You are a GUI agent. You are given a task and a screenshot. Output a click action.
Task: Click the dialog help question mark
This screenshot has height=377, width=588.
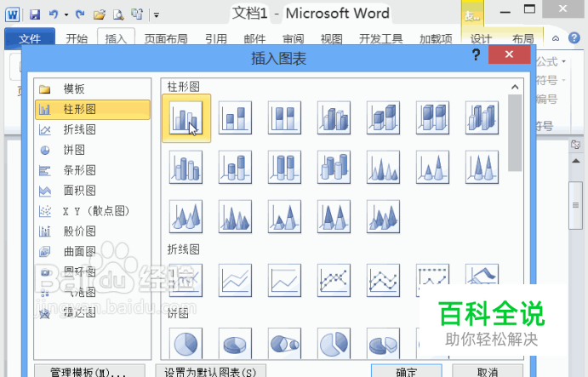(476, 54)
